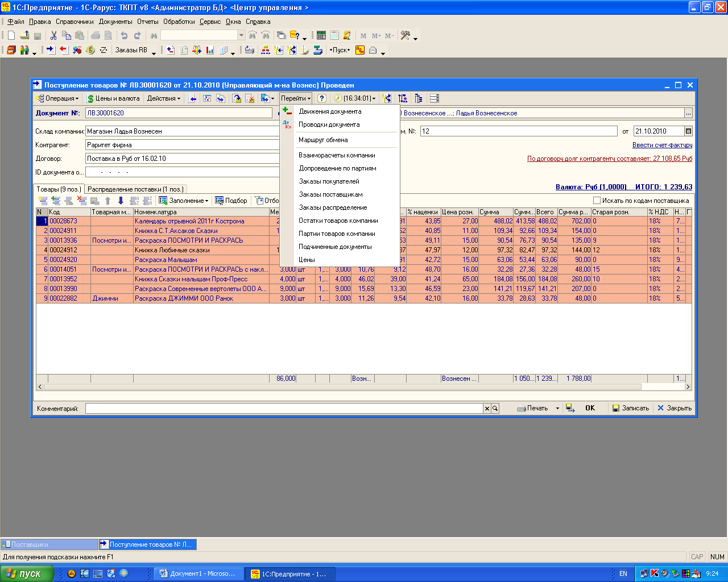Viewport: 728px width, 582px height.
Task: Switch to Поставщики window in bottom panel
Action: click(x=49, y=544)
